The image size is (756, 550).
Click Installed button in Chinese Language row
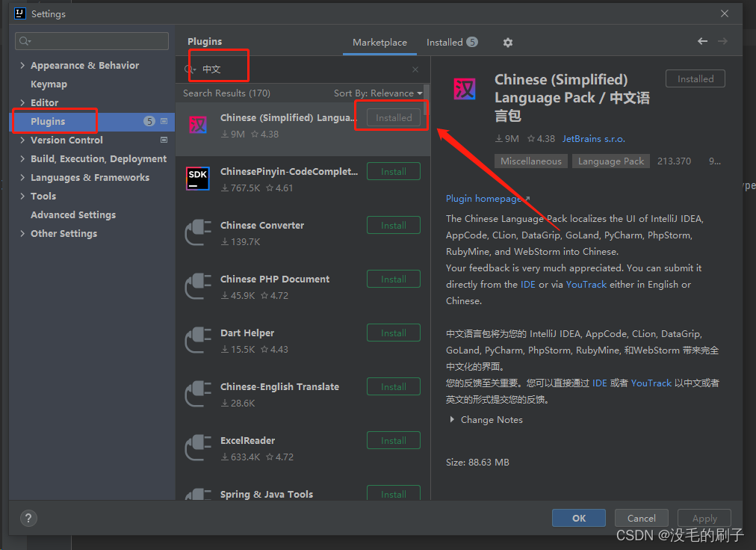394,118
